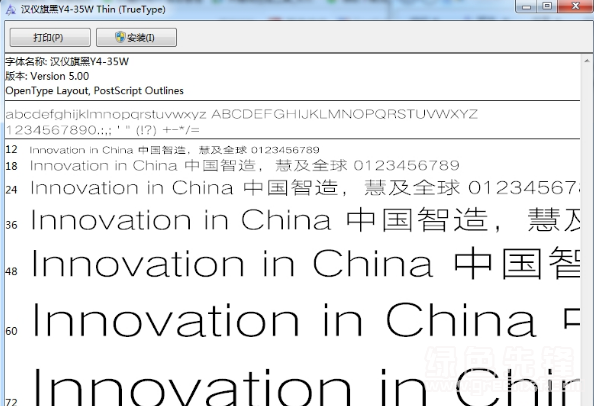Click the scrollbar up arrow

pos(586,61)
